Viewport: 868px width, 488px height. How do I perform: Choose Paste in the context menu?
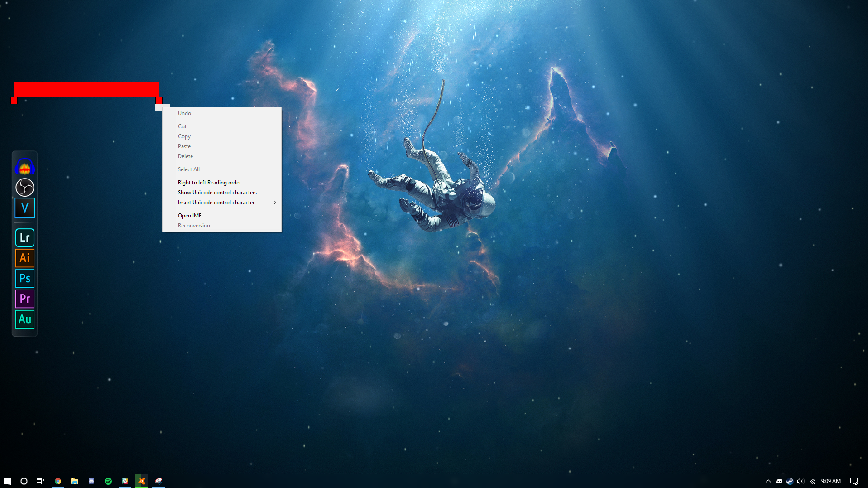tap(222, 146)
